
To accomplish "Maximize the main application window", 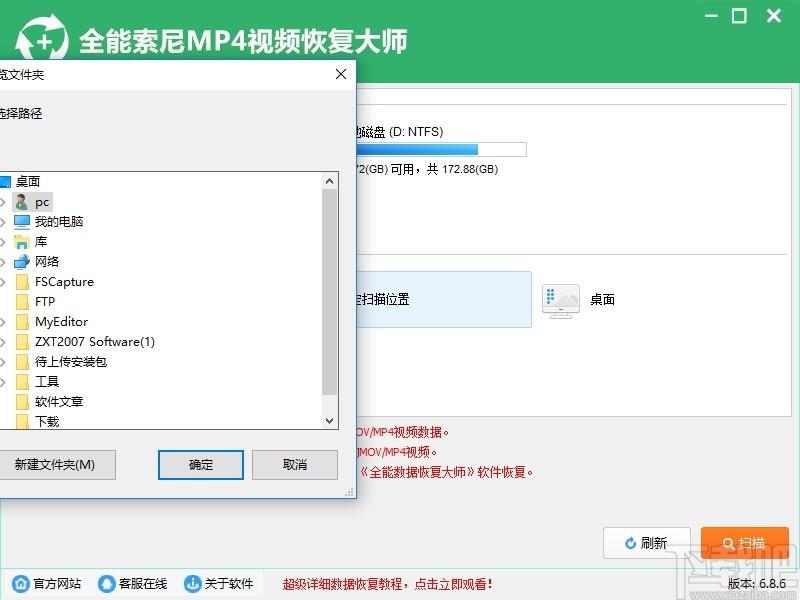I will pos(739,16).
